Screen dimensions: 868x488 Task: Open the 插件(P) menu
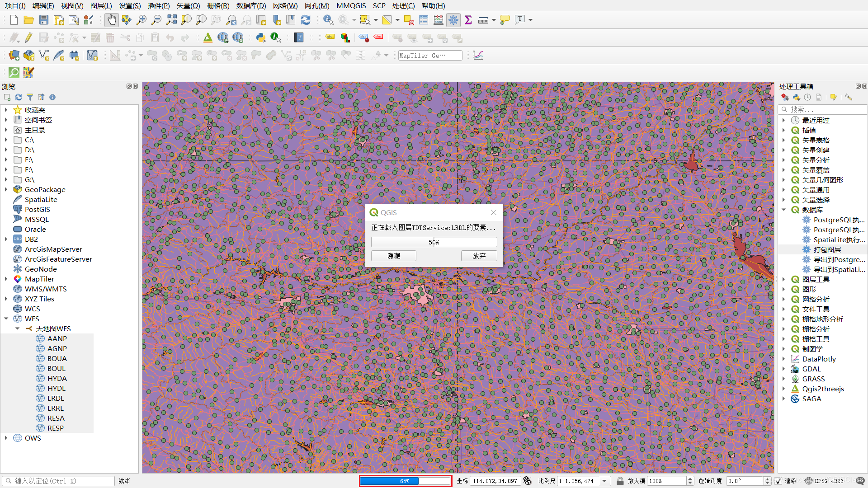pyautogui.click(x=159, y=5)
